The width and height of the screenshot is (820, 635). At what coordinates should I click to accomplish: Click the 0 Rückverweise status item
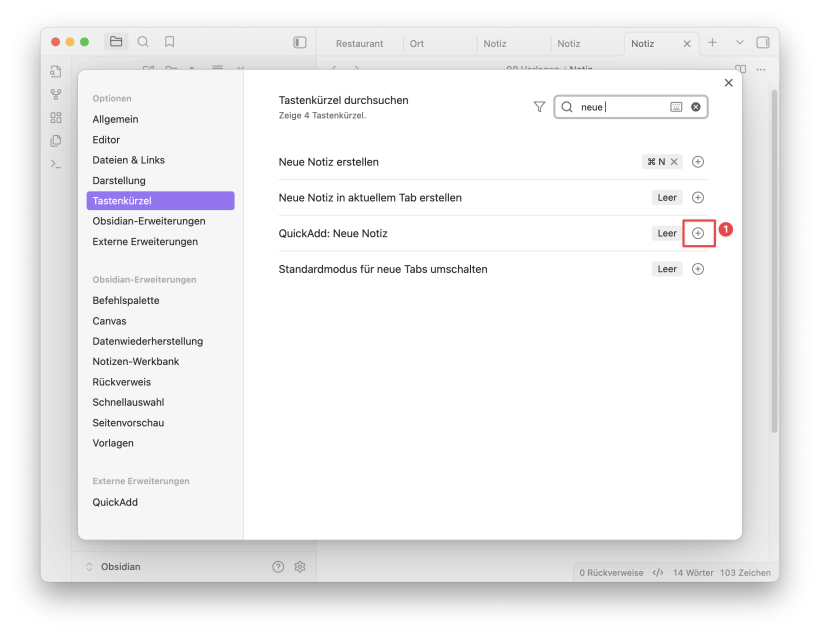(610, 573)
